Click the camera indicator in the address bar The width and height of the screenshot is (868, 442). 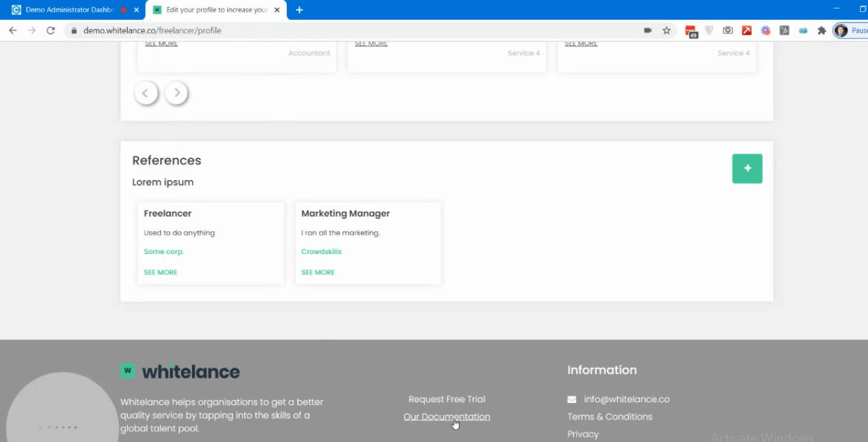[x=648, y=30]
